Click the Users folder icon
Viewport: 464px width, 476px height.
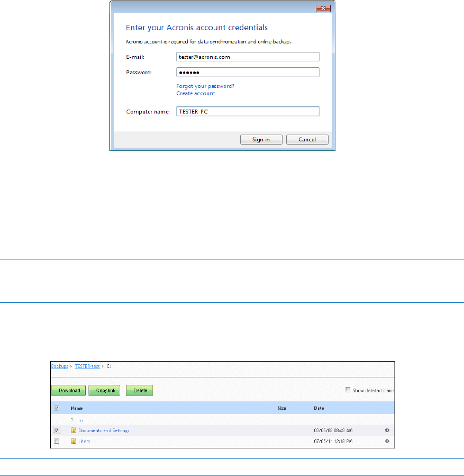pos(74,441)
